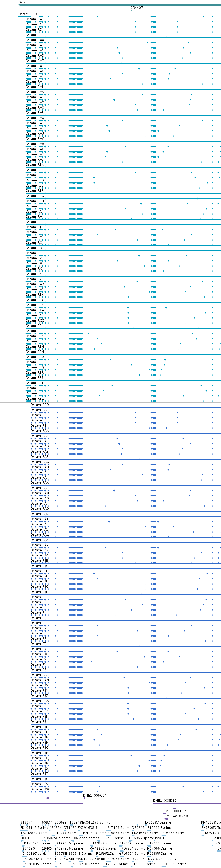Select the IP16966.3prime EST label
This screenshot has height=868, width=221.
click(x=159, y=827)
